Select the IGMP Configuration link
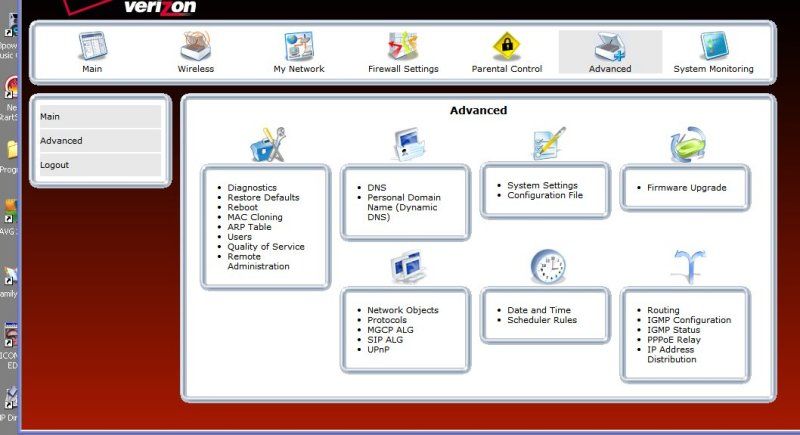This screenshot has height=435, width=800. point(688,320)
